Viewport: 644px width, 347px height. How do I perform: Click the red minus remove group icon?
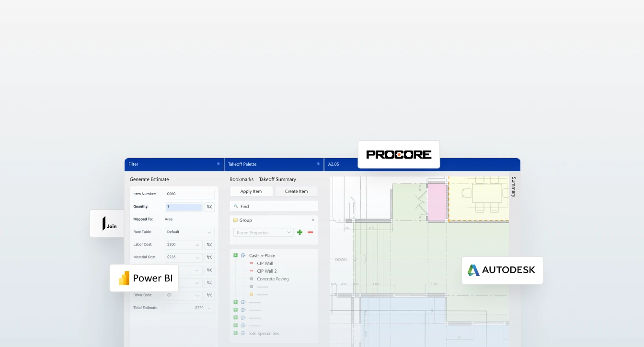click(x=310, y=232)
